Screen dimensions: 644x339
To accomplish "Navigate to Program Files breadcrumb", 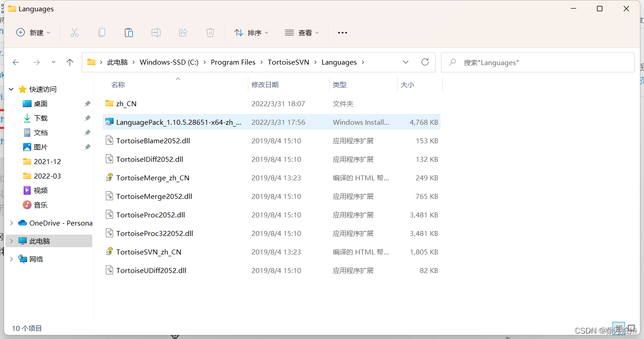I will point(233,62).
